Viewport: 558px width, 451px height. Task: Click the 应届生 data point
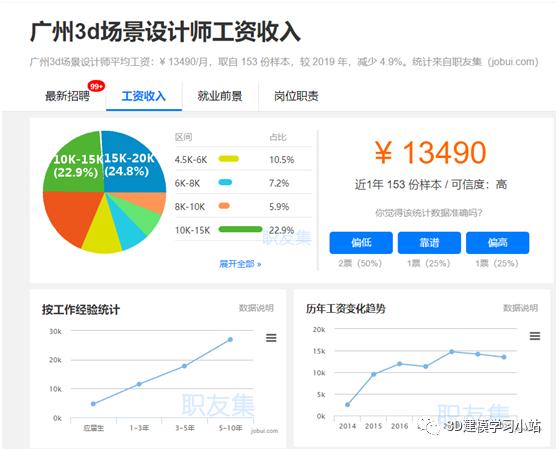point(93,404)
